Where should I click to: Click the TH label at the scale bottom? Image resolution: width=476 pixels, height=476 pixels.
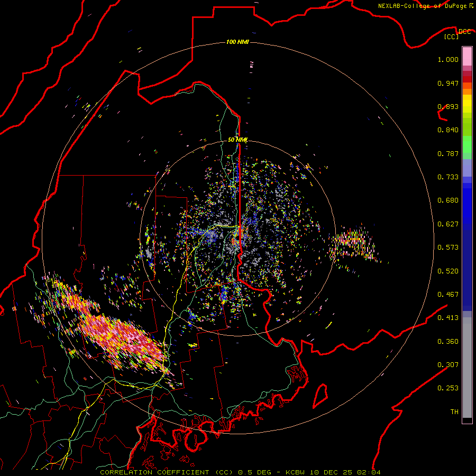pyautogui.click(x=454, y=412)
